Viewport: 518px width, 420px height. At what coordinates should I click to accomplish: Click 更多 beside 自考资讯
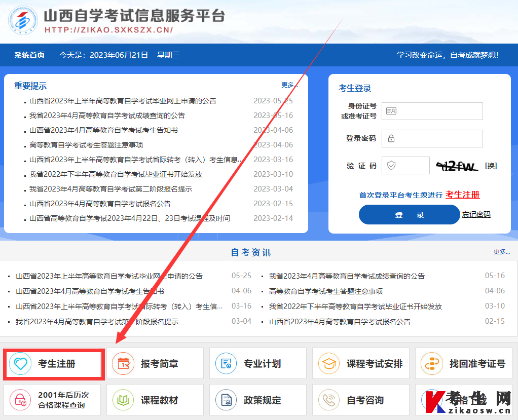(x=501, y=252)
